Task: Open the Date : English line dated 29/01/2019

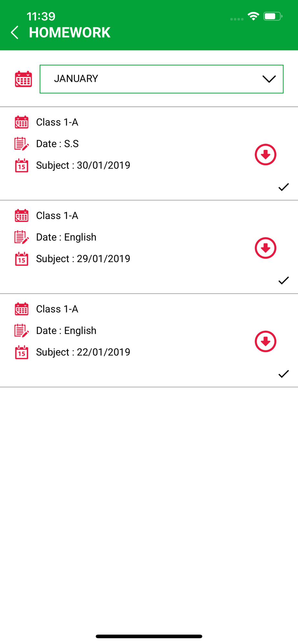Action: point(66,237)
